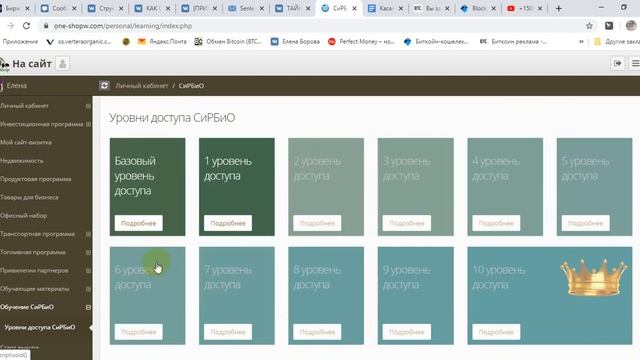Open the os.verteraorganic bookmark
Viewport: 640px width, 360px height.
pos(79,42)
